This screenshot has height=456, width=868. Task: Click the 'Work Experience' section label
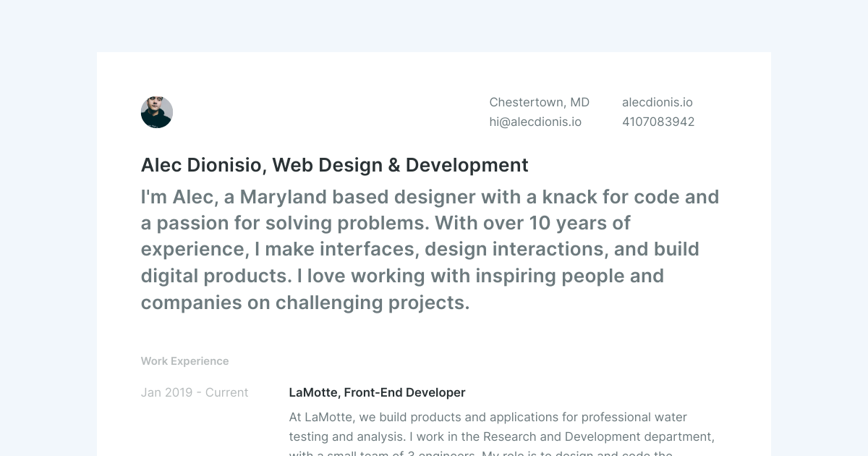[184, 361]
